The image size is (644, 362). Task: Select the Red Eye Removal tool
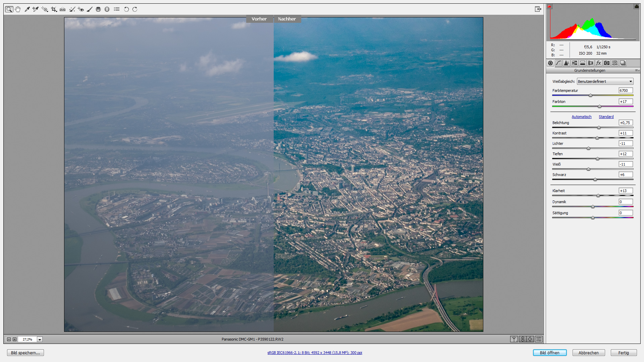pyautogui.click(x=80, y=9)
